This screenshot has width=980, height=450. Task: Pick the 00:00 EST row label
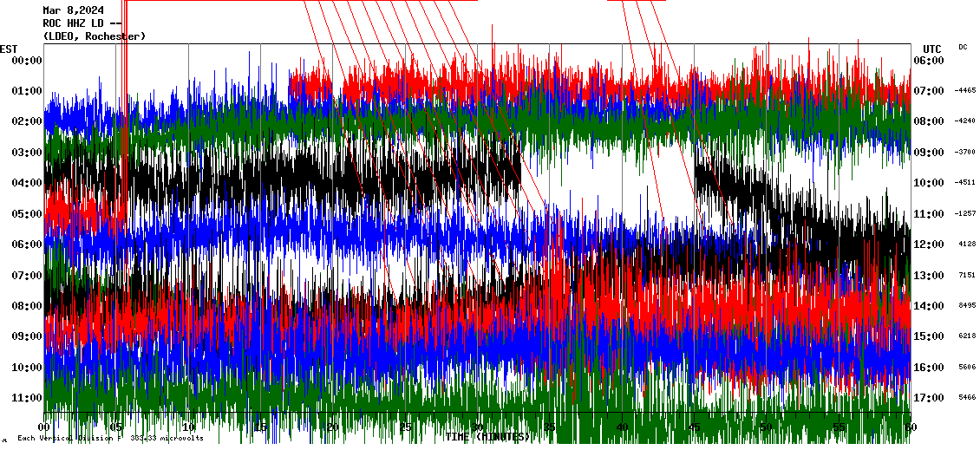click(27, 60)
